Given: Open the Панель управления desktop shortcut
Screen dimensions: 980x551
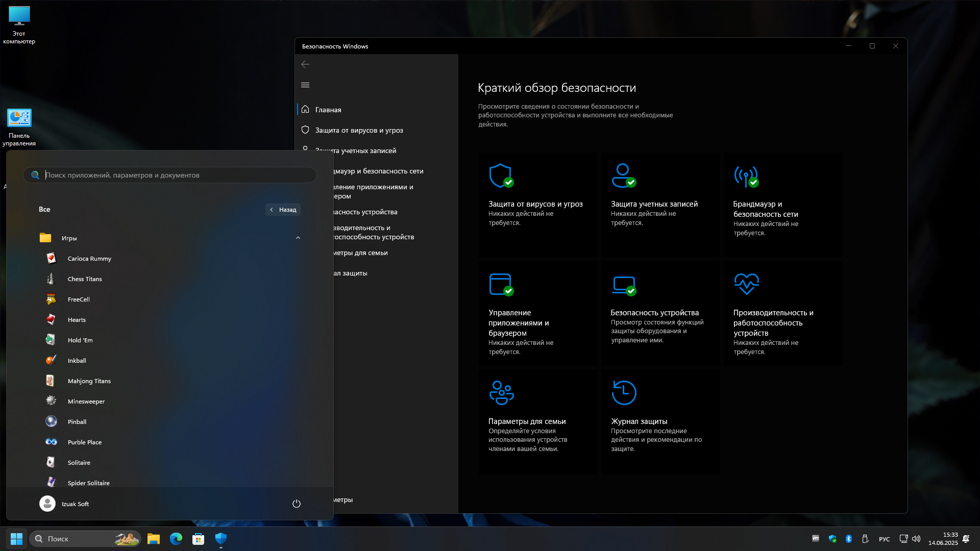Looking at the screenshot, I should click(x=19, y=128).
